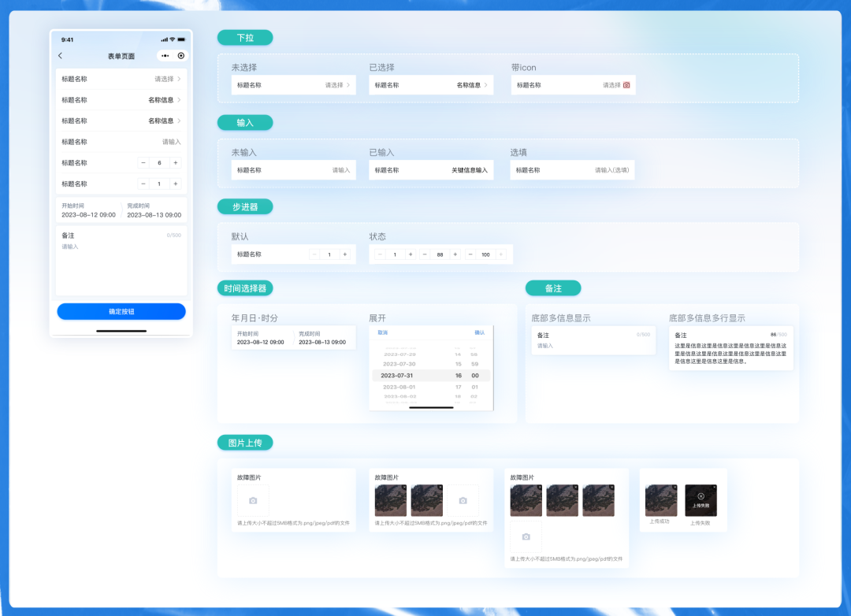Viewport: 851px width, 616px height.
Task: Pick hour 15 in the time picker wheel
Action: [459, 364]
